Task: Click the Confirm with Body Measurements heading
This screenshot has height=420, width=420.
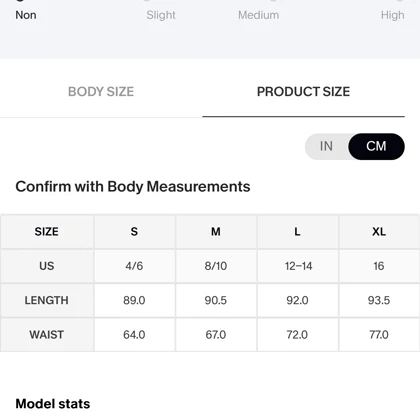Action: pos(133,187)
